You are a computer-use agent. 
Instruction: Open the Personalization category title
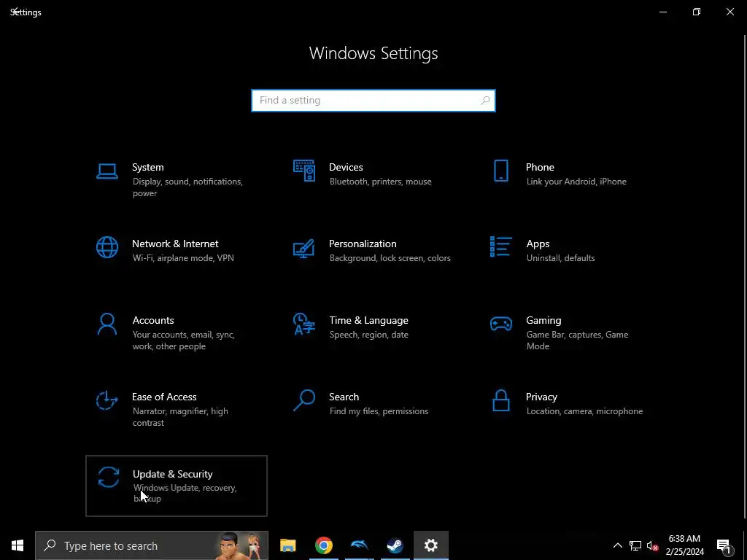(363, 244)
